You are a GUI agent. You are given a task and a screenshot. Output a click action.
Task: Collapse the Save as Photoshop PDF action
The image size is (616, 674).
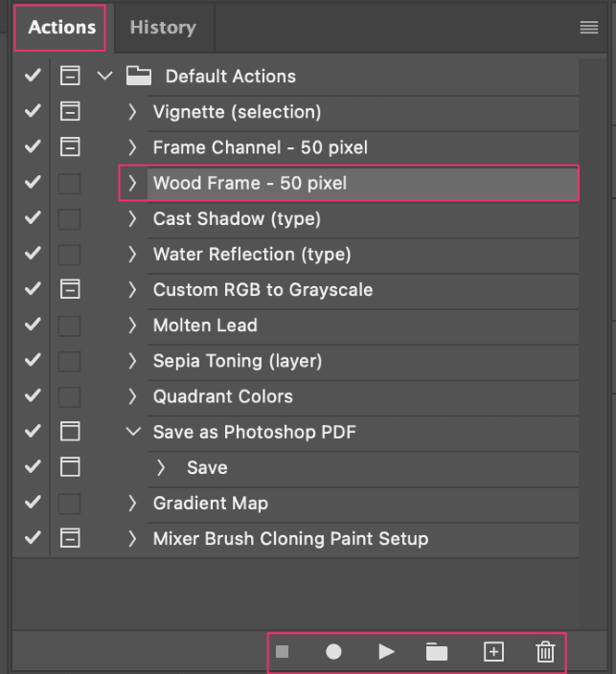pyautogui.click(x=133, y=431)
